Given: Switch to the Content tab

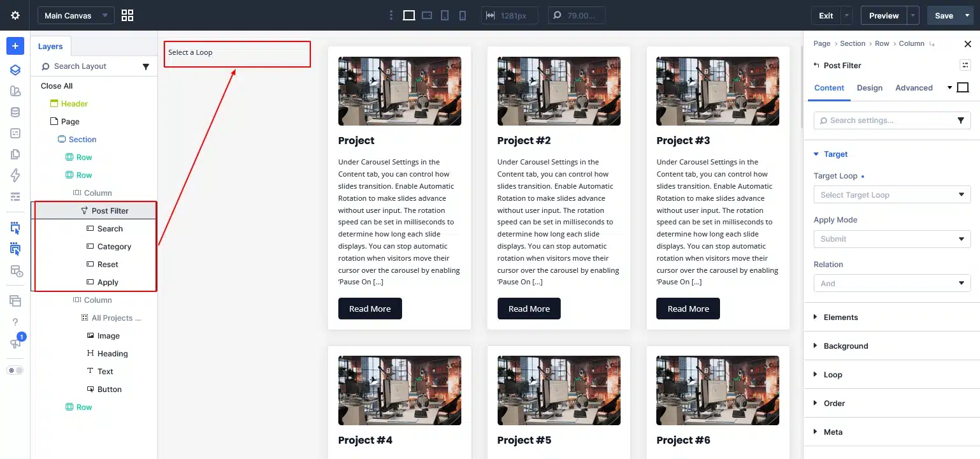Looking at the screenshot, I should [829, 88].
